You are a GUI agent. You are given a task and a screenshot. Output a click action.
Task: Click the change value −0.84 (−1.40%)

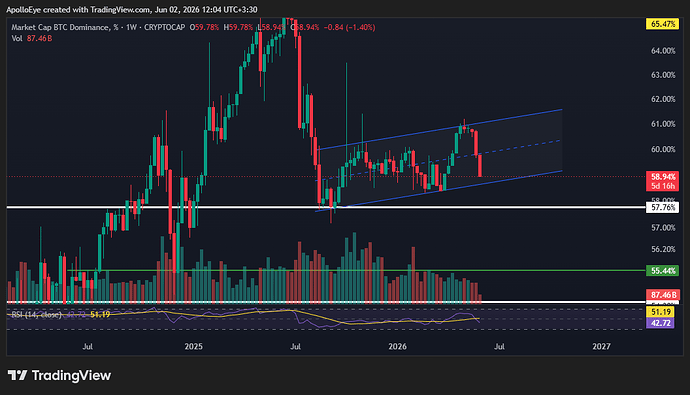[349, 27]
